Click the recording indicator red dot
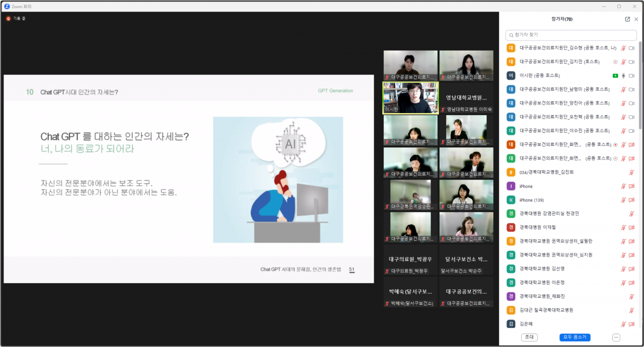 point(8,19)
